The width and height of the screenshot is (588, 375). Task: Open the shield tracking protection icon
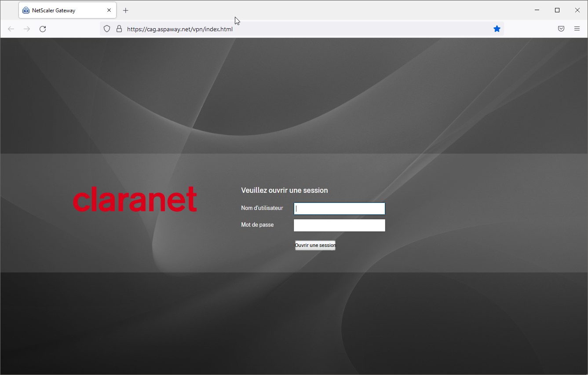[107, 29]
